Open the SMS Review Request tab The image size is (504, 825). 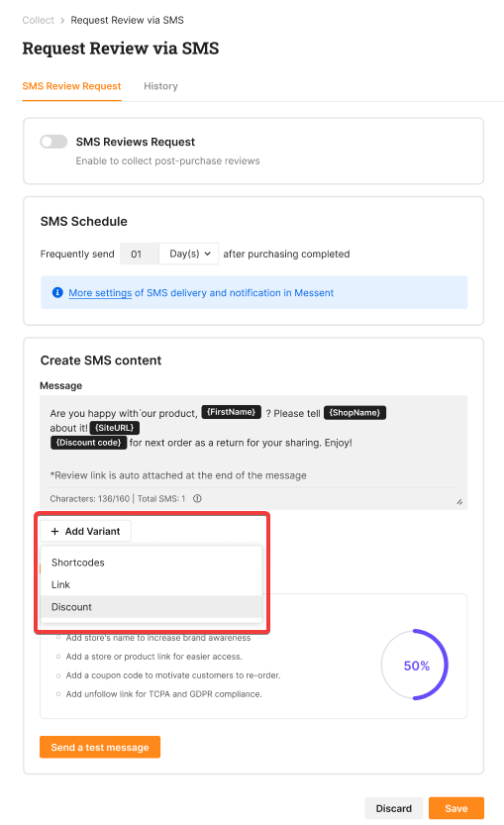click(x=71, y=86)
